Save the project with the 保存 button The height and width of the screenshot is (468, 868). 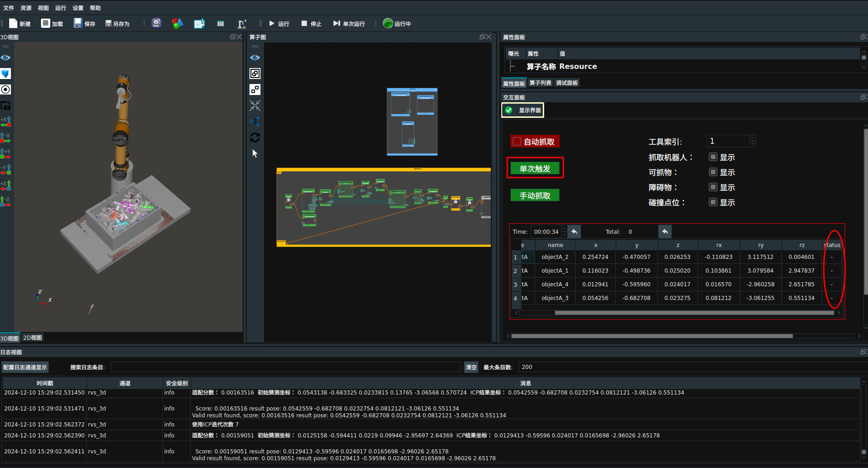pyautogui.click(x=84, y=23)
